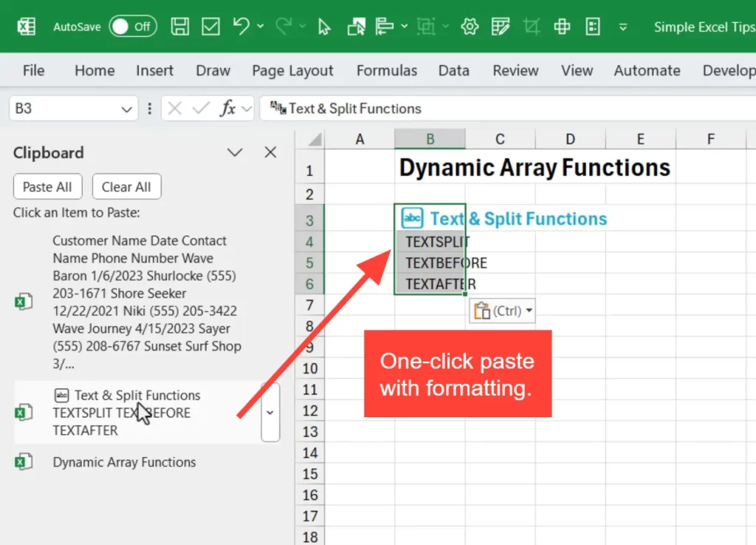Image resolution: width=756 pixels, height=545 pixels.
Task: Click the gear icon in the Quick Access Toolbar
Action: point(470,27)
